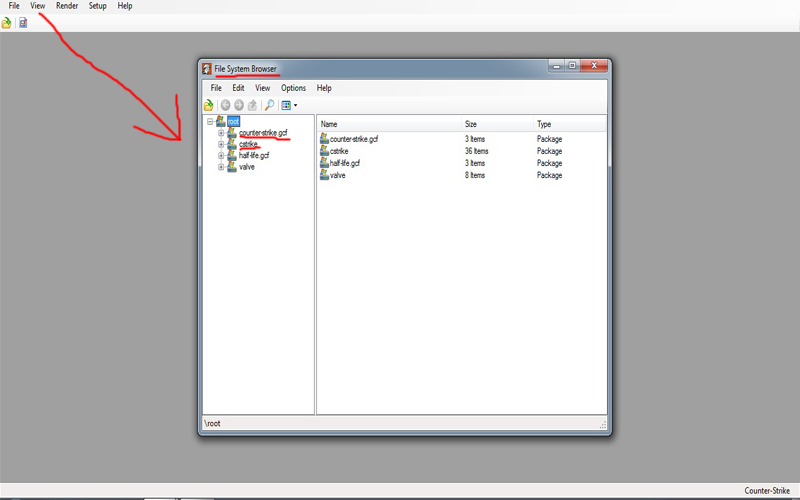Open Help menu in File System Browser

(x=324, y=88)
